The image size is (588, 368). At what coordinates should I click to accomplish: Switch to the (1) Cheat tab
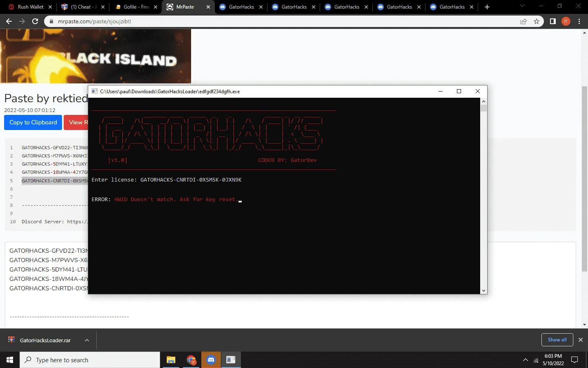[x=82, y=7]
